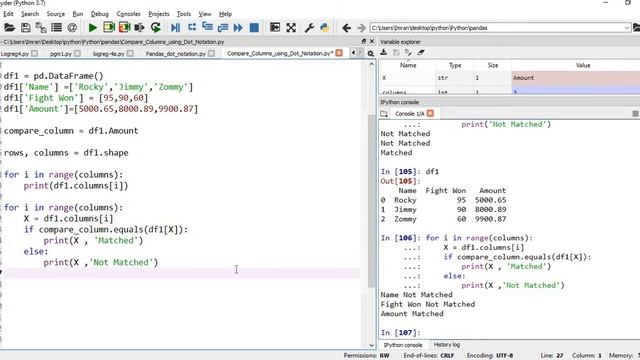Open Preferences via the wrench icon
Image resolution: width=640 pixels, height=360 pixels.
[x=309, y=28]
